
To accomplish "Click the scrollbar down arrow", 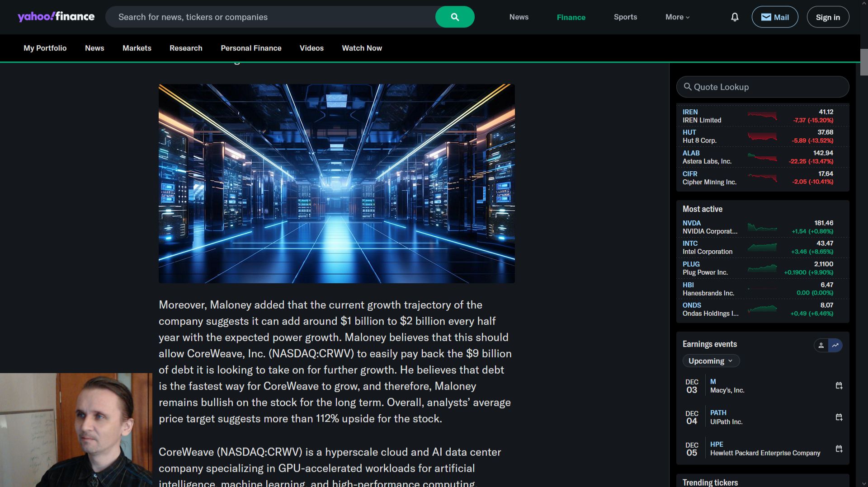I will [864, 483].
